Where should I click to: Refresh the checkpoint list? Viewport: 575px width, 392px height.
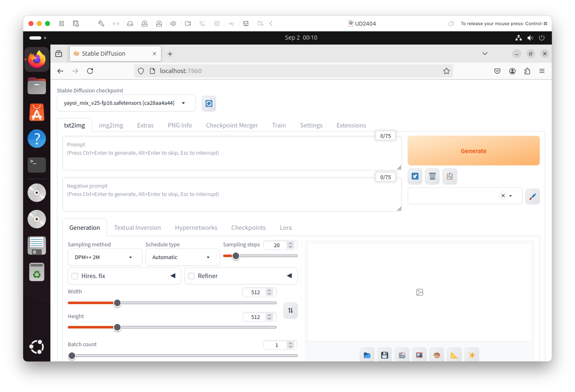[209, 103]
